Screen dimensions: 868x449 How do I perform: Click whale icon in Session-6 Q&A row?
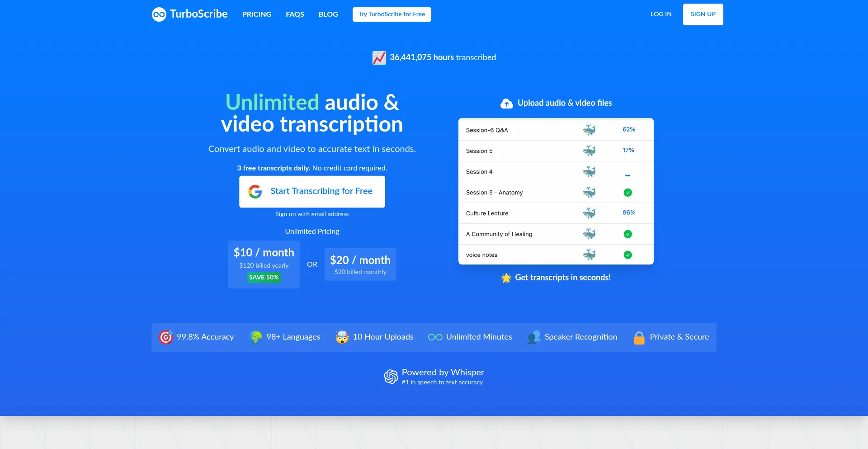point(589,130)
